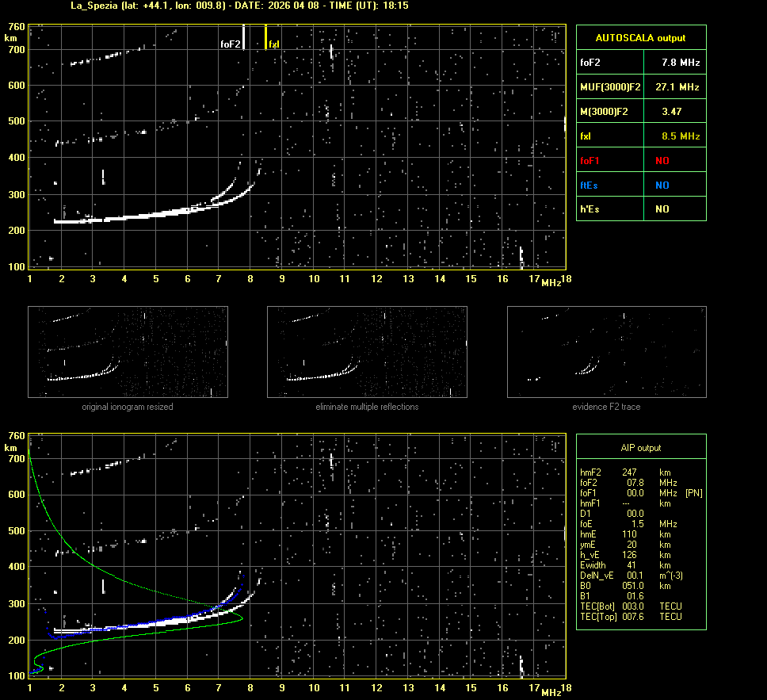Select the M(3000)F2 3.47 value

tap(671, 112)
